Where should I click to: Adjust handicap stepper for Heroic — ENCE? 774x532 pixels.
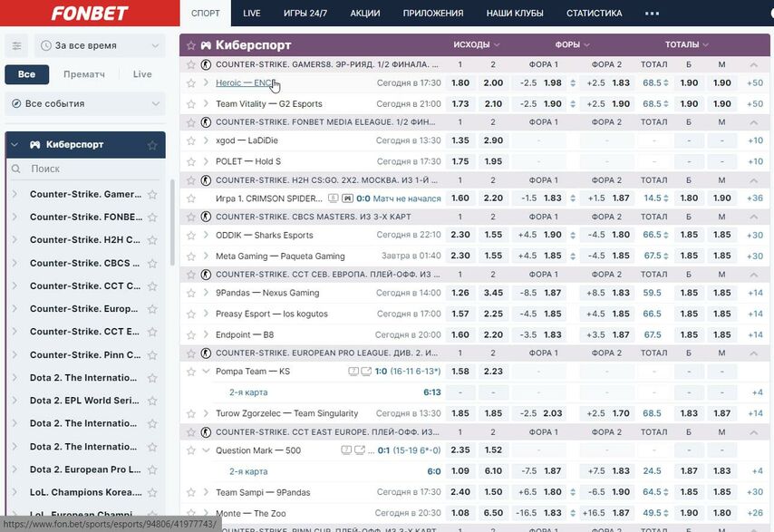point(573,82)
